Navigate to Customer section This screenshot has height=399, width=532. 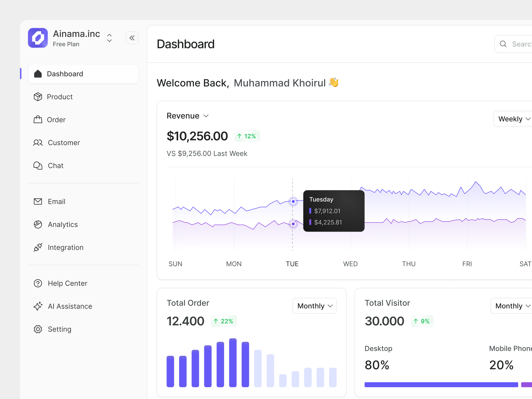click(64, 143)
